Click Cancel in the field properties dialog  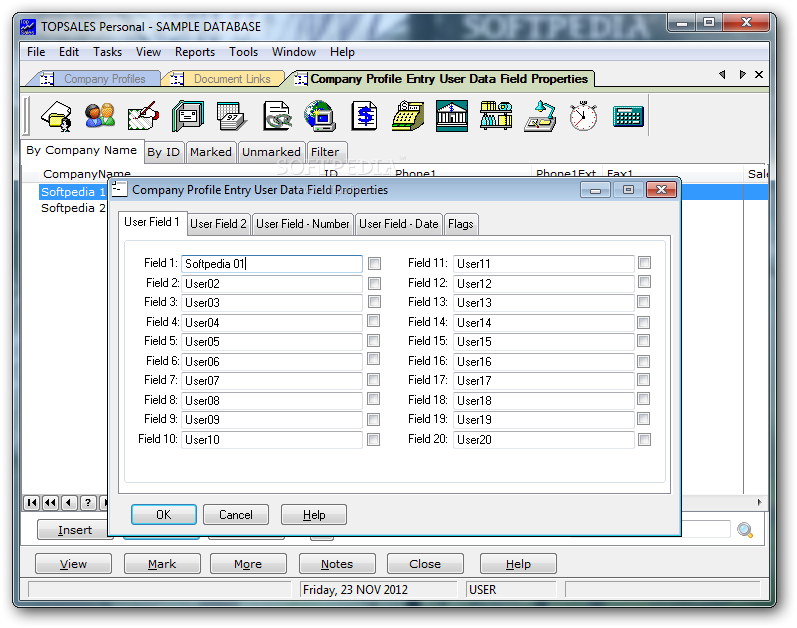[x=236, y=515]
